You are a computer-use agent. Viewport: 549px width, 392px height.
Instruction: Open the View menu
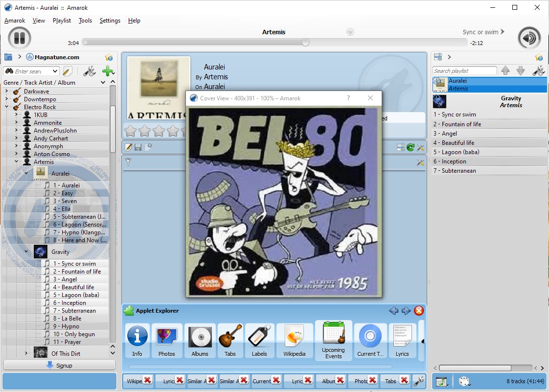pos(39,21)
